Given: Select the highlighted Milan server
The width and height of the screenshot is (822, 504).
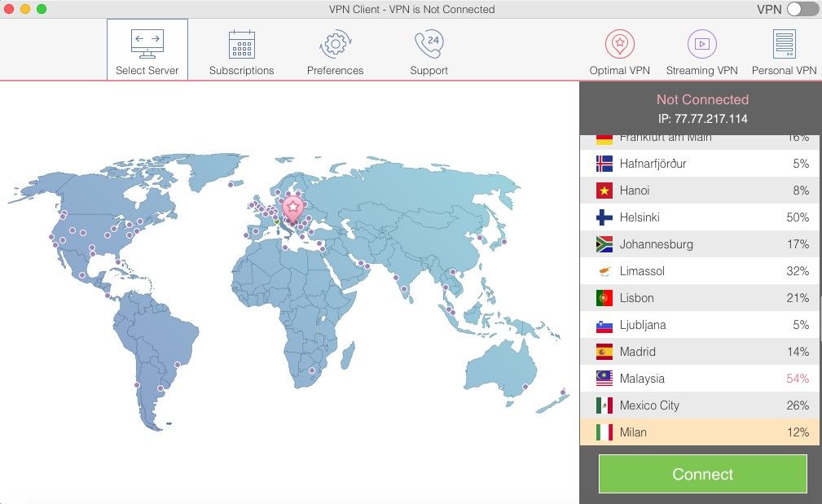Looking at the screenshot, I should (x=699, y=432).
